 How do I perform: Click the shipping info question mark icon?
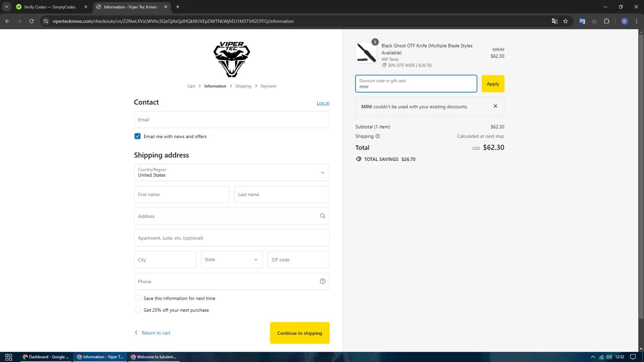378,136
